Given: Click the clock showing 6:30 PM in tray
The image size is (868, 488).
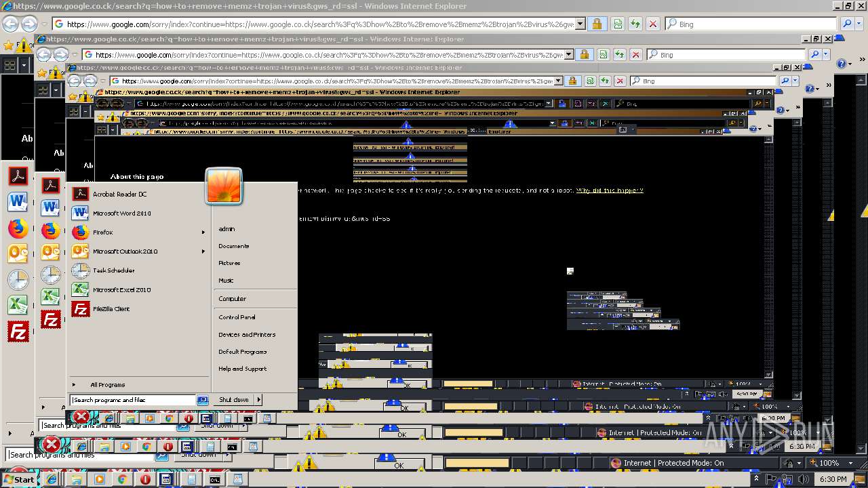Looking at the screenshot, I should coord(833,479).
